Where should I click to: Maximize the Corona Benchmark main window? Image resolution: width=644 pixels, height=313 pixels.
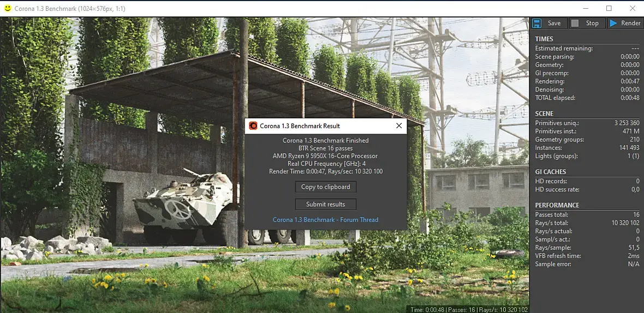[x=609, y=8]
